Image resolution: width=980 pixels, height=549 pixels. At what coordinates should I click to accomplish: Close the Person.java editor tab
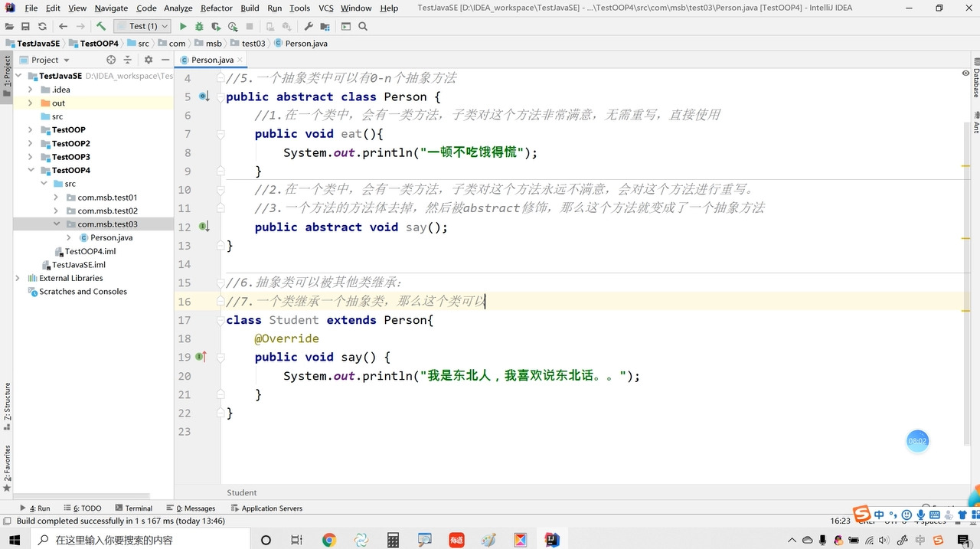pos(240,59)
